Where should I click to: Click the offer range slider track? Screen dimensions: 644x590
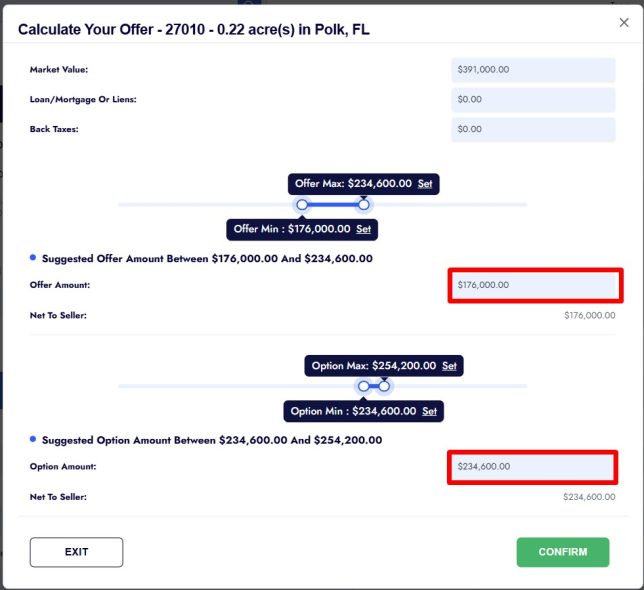[460, 204]
